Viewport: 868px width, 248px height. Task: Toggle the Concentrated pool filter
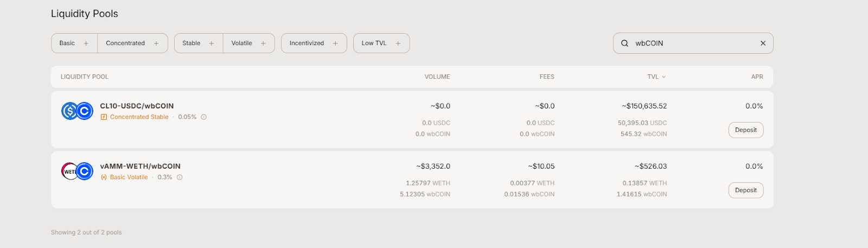point(132,43)
